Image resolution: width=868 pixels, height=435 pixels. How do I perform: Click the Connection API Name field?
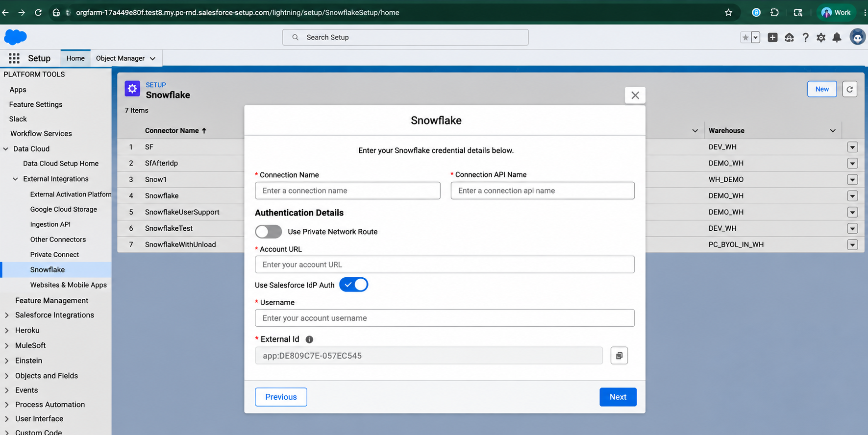click(543, 191)
